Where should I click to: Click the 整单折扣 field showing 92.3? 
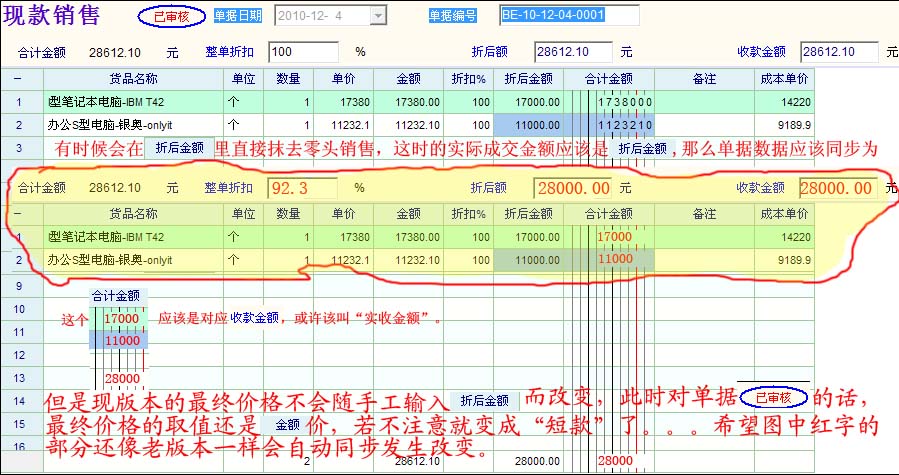click(x=305, y=187)
